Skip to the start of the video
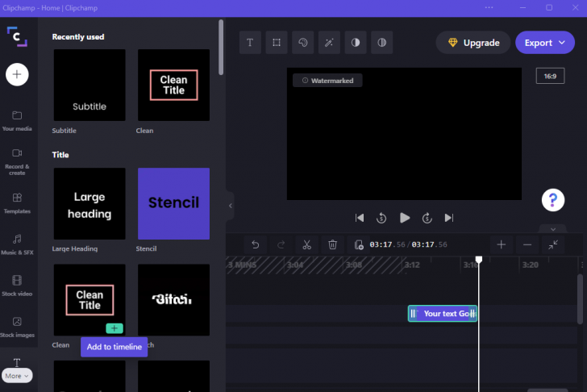587x392 pixels. coord(360,218)
